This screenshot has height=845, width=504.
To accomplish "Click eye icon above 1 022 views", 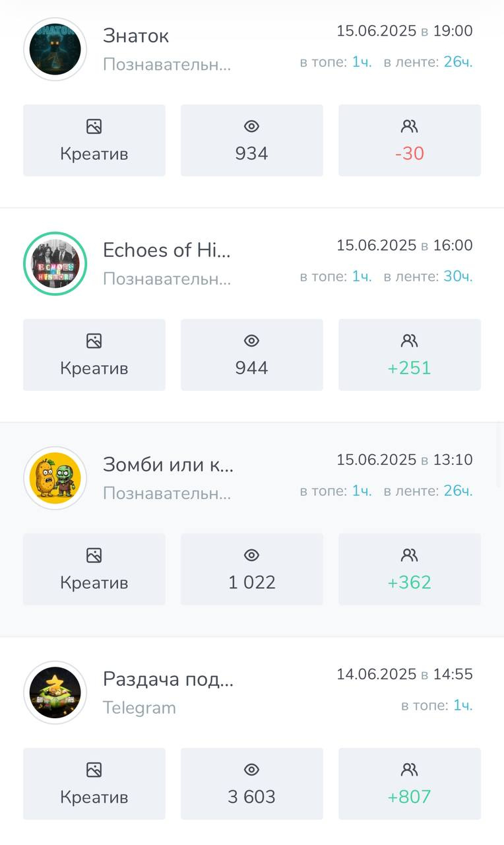I will (251, 555).
